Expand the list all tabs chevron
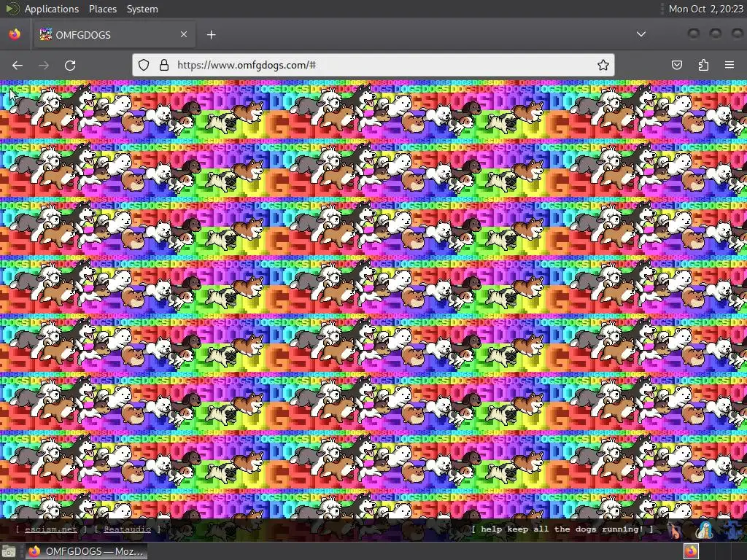This screenshot has height=560, width=747. click(641, 34)
